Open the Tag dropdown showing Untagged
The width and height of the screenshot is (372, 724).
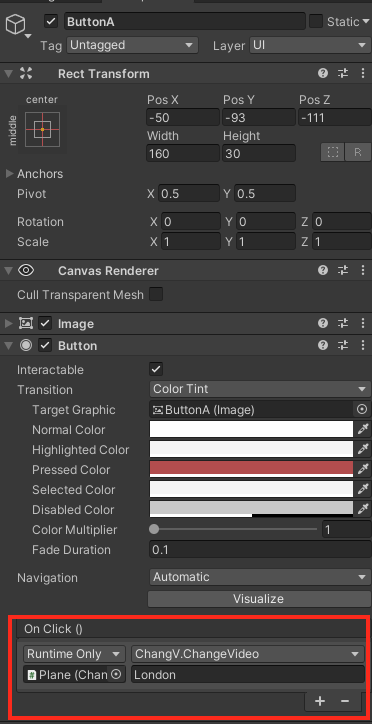coord(132,45)
